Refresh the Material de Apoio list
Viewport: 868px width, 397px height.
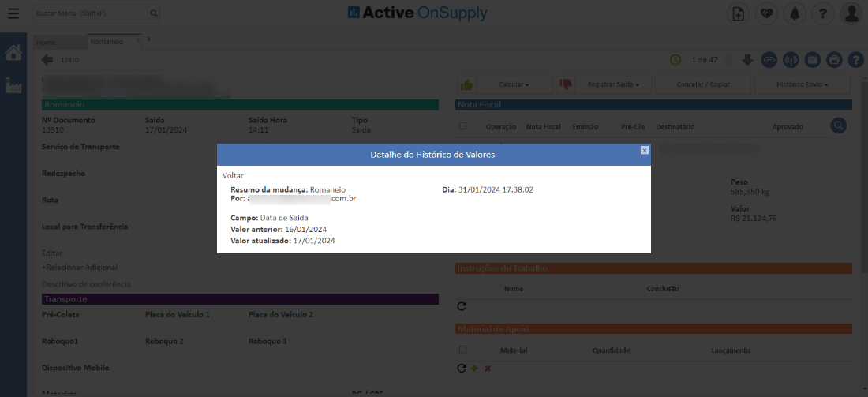click(462, 368)
